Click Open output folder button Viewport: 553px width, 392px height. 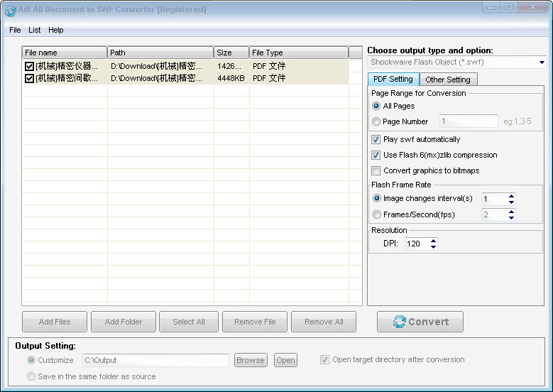point(285,360)
